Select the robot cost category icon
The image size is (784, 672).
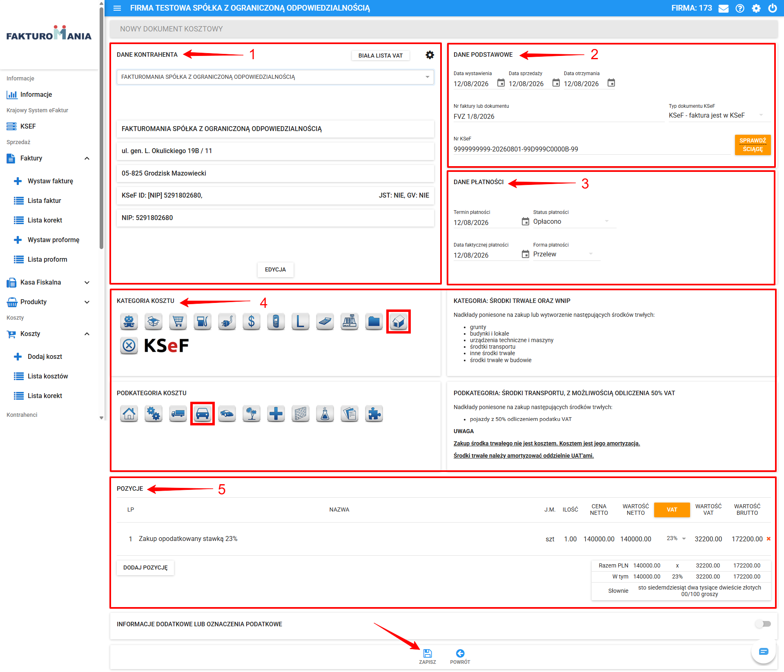pos(129,322)
